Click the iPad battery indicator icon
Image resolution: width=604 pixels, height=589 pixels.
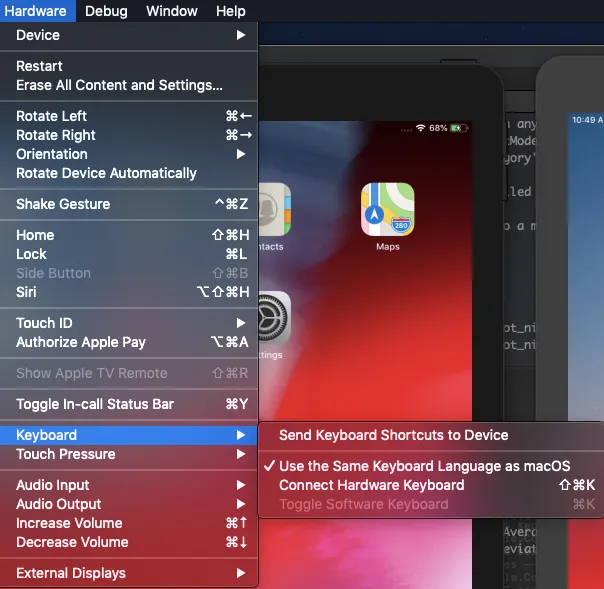(459, 128)
